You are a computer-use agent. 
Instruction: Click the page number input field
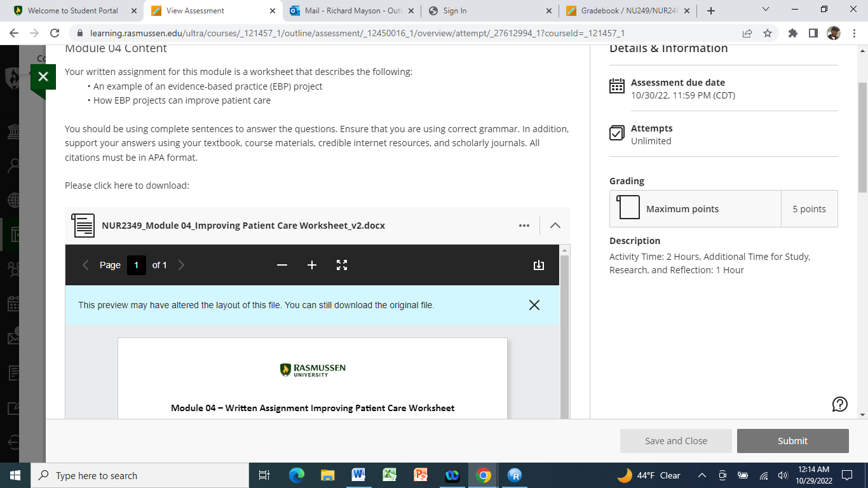(x=137, y=265)
